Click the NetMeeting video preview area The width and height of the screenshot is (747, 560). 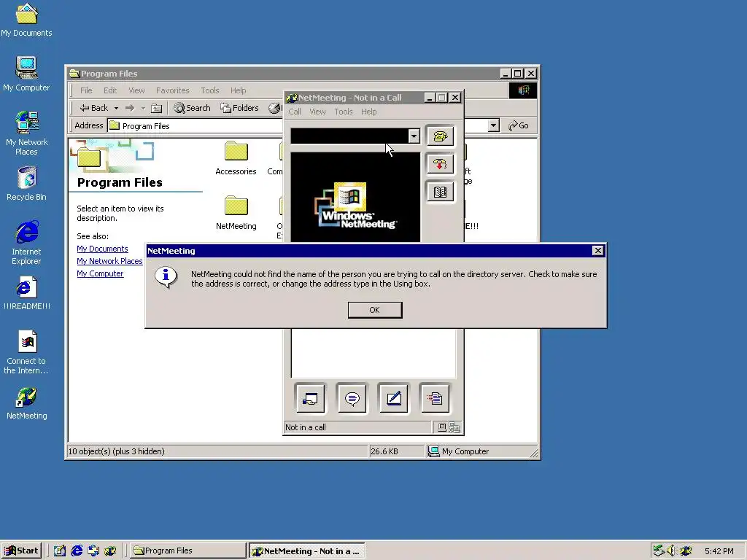pos(355,198)
